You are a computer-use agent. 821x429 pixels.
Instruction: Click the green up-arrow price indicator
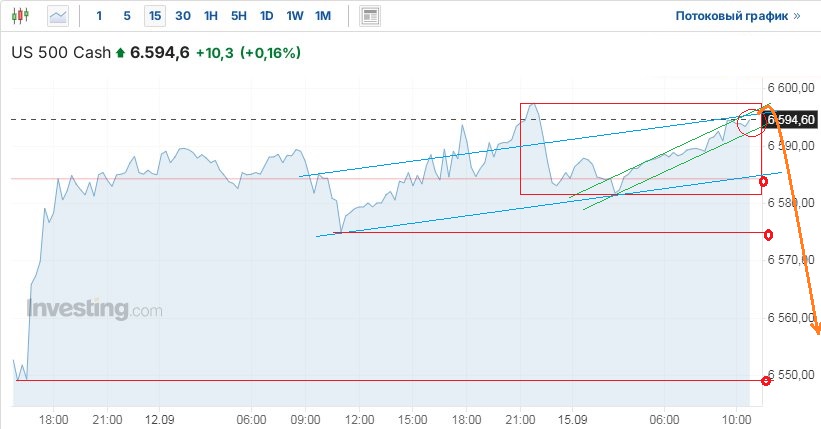click(x=121, y=52)
